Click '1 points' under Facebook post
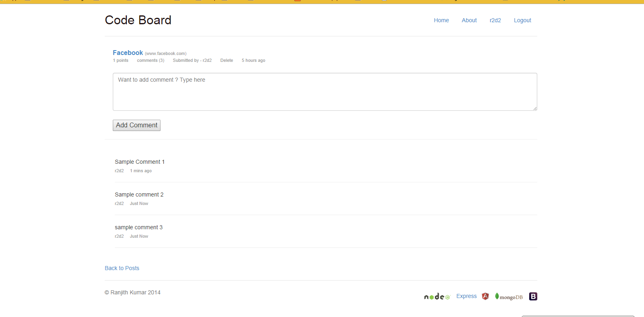 [x=120, y=60]
